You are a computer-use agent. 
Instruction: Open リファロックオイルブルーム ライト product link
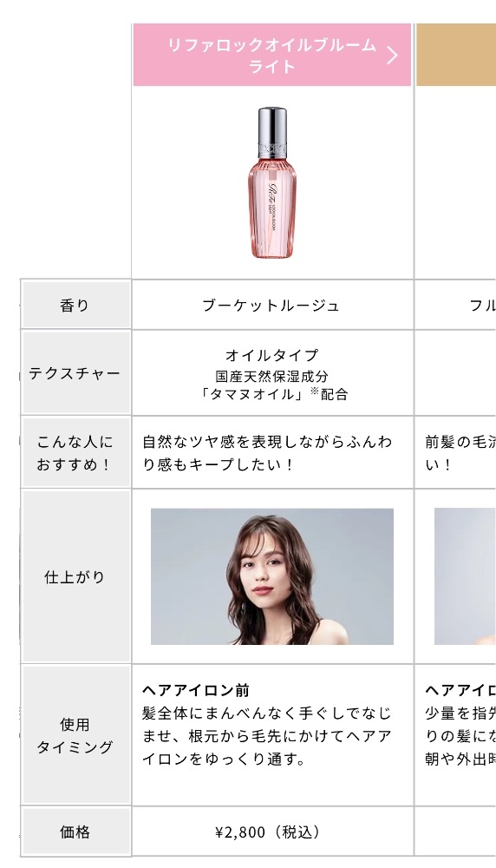click(272, 55)
